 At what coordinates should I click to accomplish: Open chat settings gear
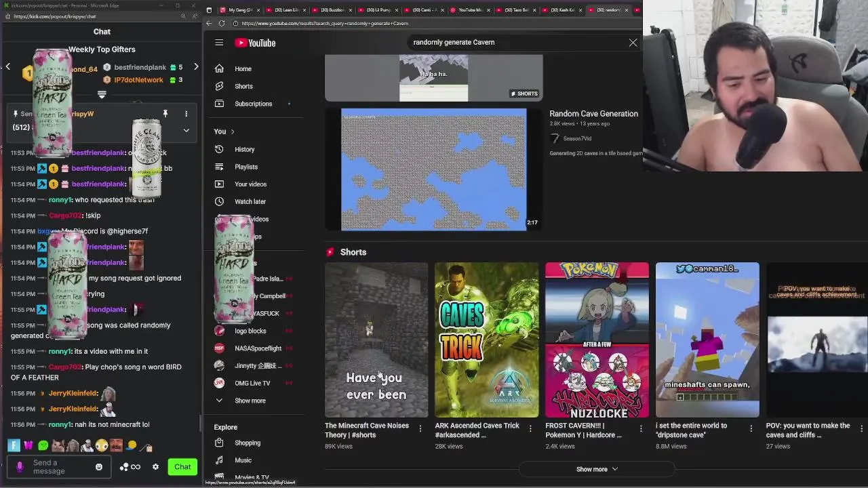point(155,467)
